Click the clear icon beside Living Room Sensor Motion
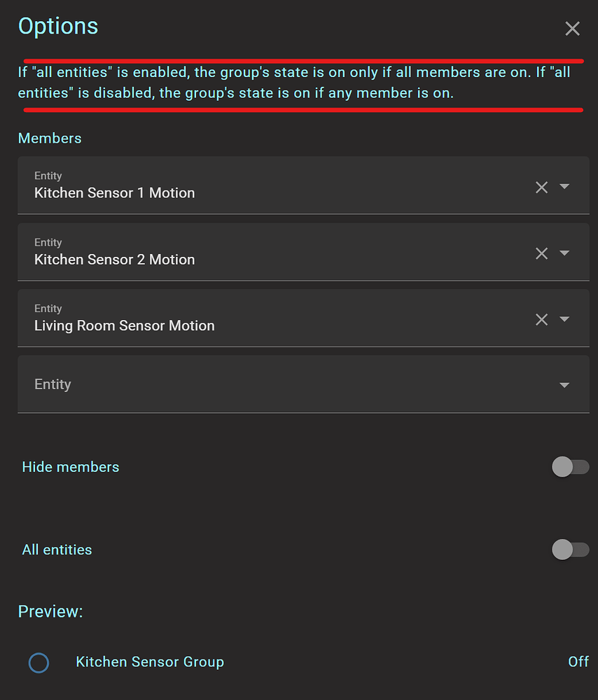 pyautogui.click(x=541, y=319)
